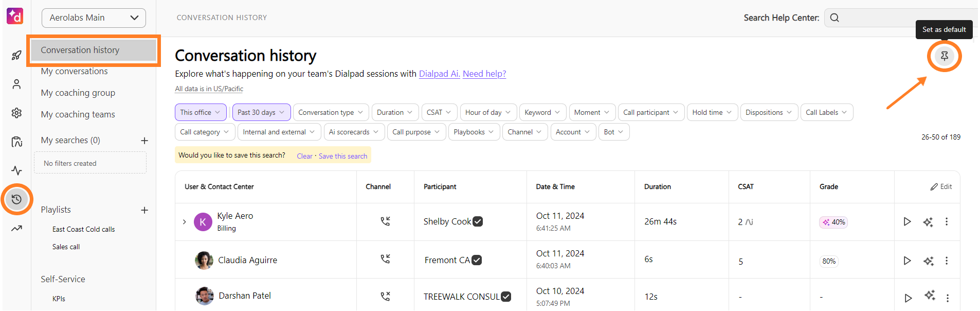Open the analytics trend arrow icon
Screen dimensions: 980x311
pos(16,228)
